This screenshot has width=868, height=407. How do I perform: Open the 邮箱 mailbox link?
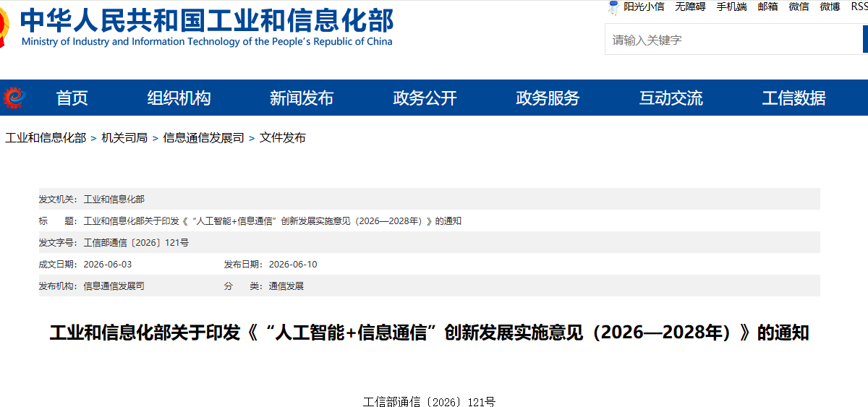coord(767,7)
